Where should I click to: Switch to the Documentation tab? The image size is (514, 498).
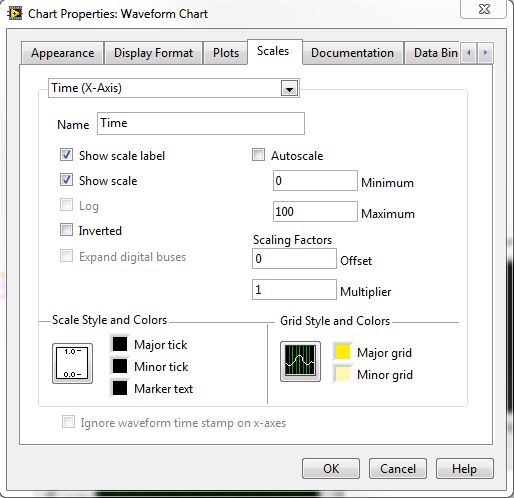pos(352,53)
